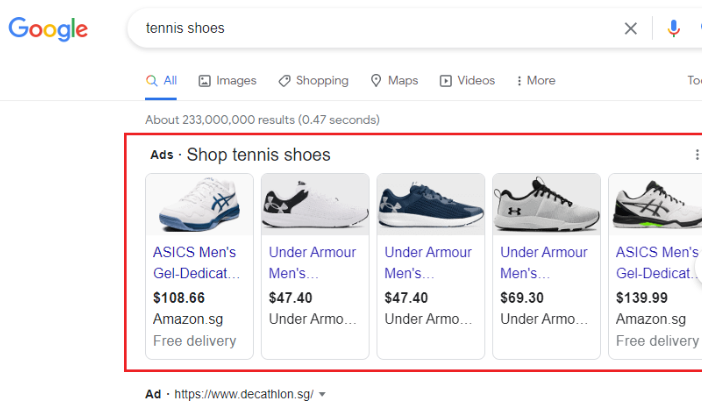Open Under Armour Men's link under white shoe
The image size is (702, 403).
[x=312, y=263]
